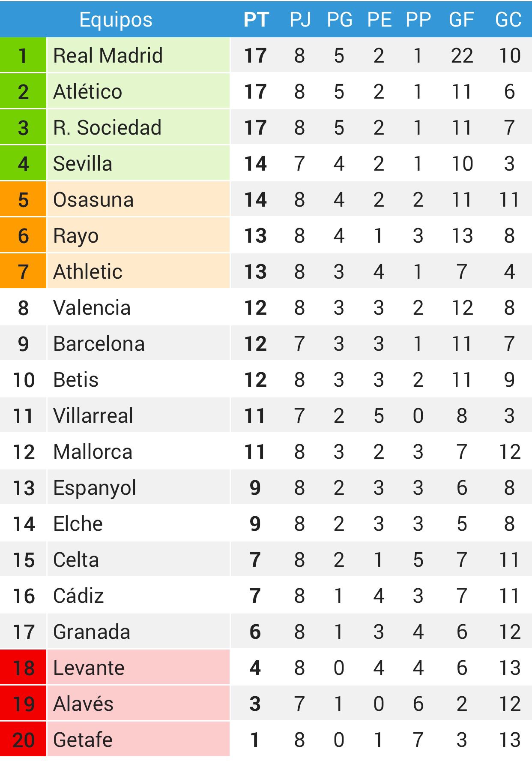Open the Cádiz team row
The width and height of the screenshot is (532, 761).
pos(266,596)
